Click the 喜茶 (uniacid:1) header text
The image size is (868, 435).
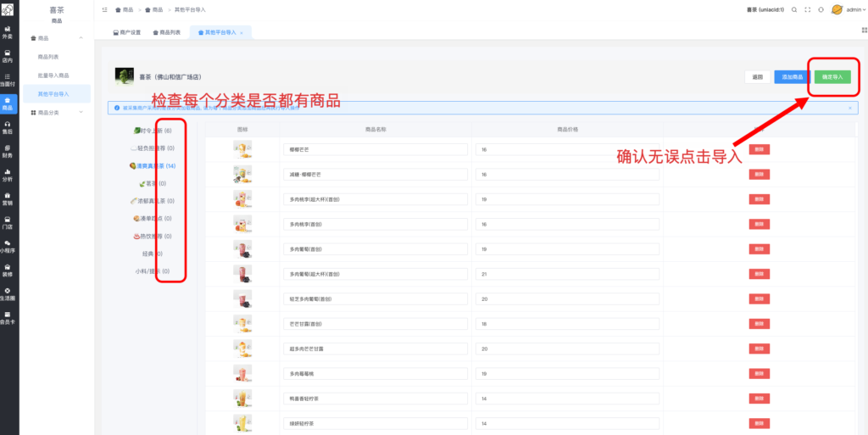click(765, 10)
